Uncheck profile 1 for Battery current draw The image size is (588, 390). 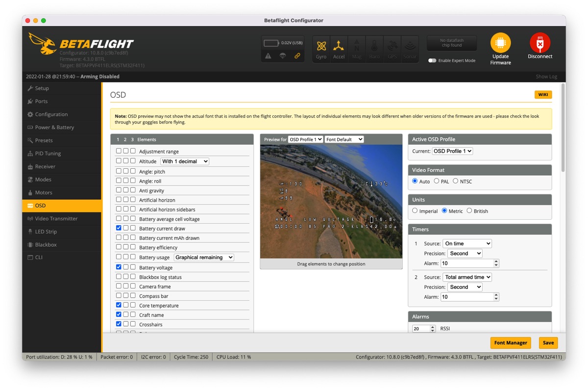click(x=119, y=228)
